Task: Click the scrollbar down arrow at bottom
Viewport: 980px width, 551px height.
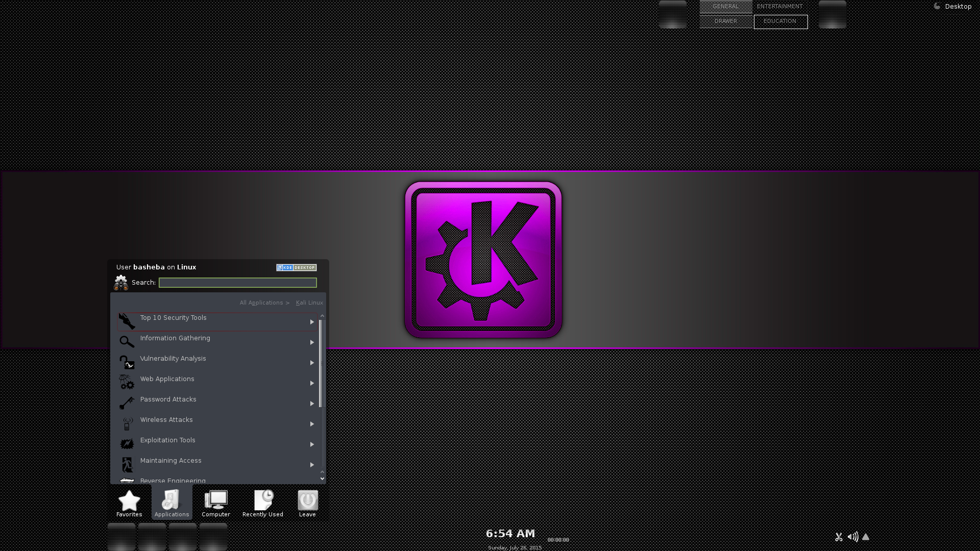Action: click(322, 479)
